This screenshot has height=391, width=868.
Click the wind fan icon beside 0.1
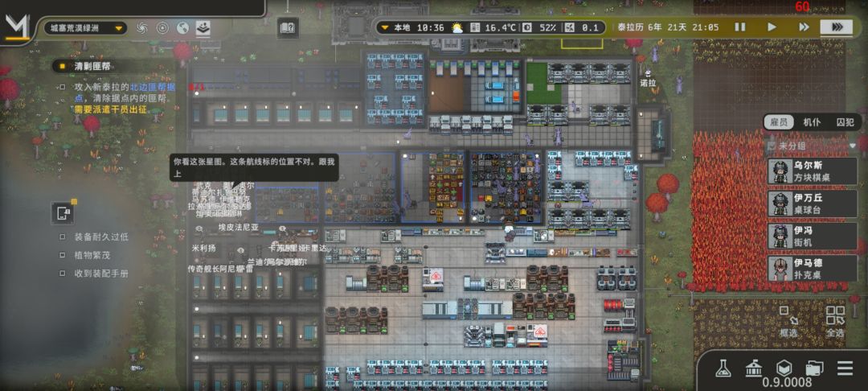(571, 27)
